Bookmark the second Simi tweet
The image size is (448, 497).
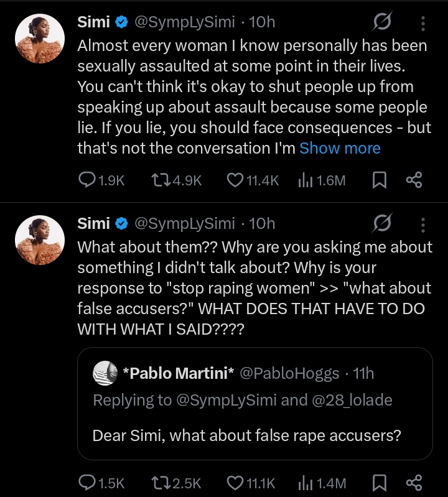379,483
